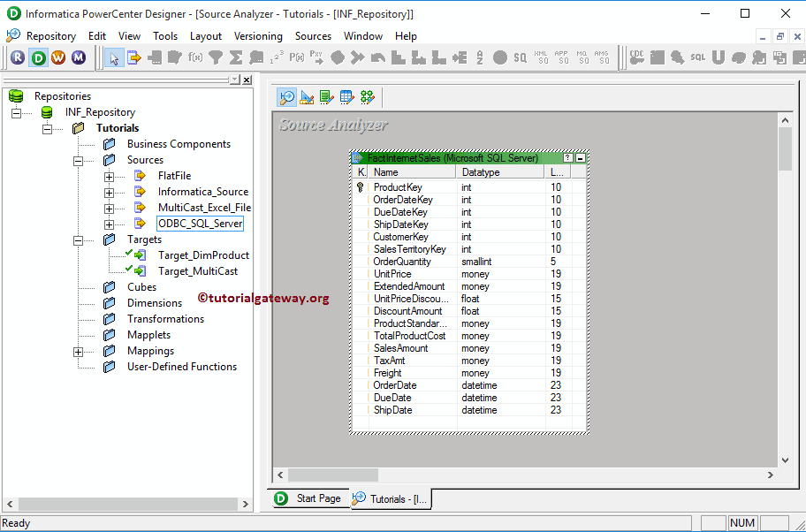This screenshot has width=806, height=532.
Task: Select the pointer tool in the toolbar
Action: (x=115, y=57)
